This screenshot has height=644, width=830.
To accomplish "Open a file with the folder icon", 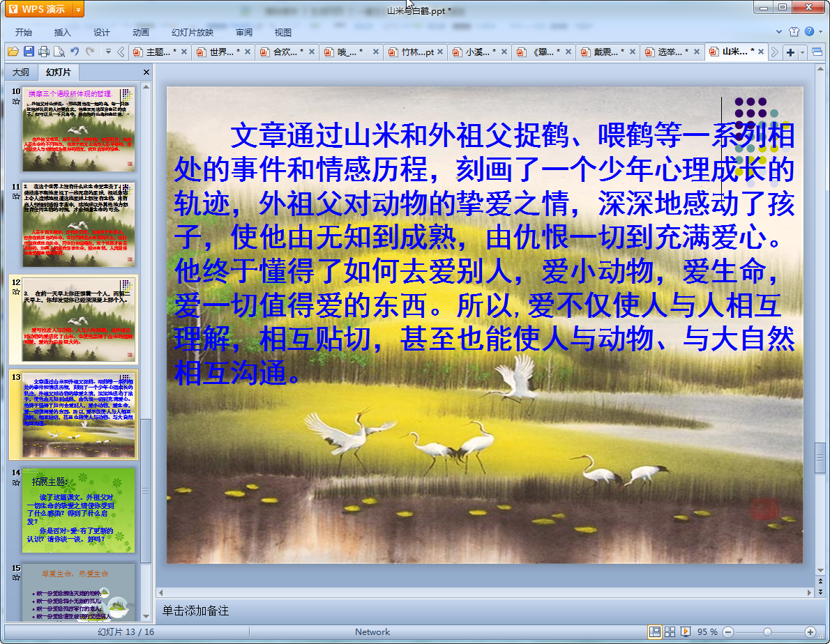I will point(13,52).
